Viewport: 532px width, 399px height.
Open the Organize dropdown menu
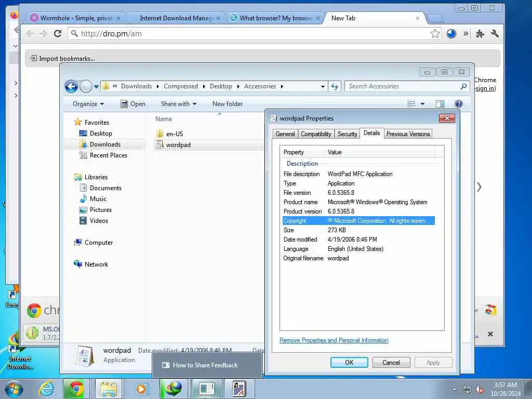88,104
